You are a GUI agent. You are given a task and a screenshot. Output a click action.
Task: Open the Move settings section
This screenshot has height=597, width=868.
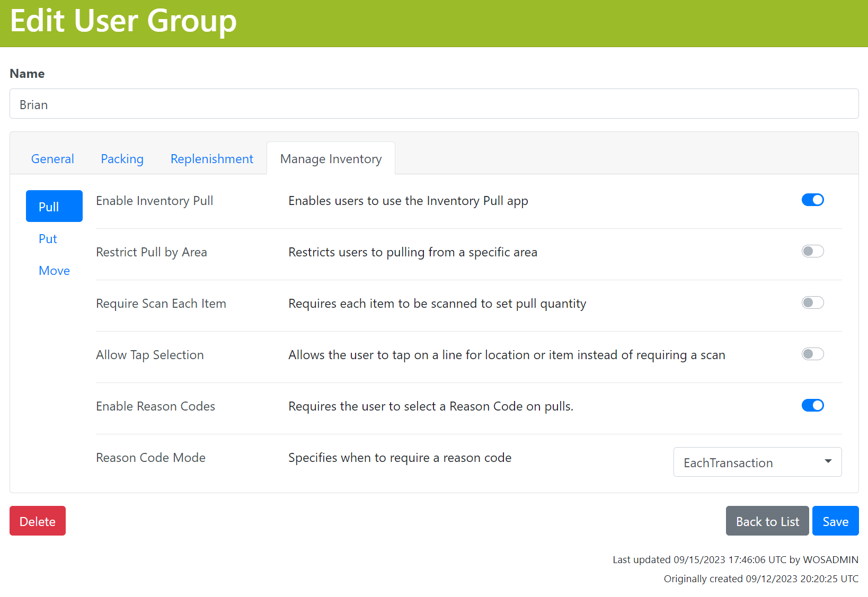point(54,271)
